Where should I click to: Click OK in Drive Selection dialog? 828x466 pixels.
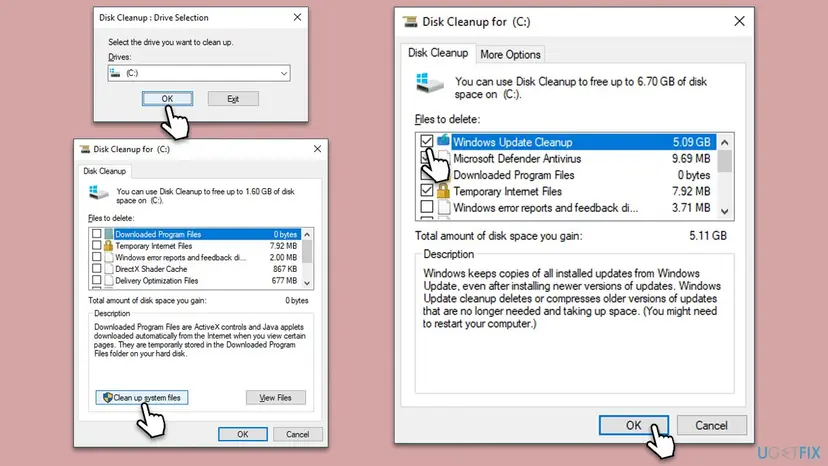click(x=167, y=99)
